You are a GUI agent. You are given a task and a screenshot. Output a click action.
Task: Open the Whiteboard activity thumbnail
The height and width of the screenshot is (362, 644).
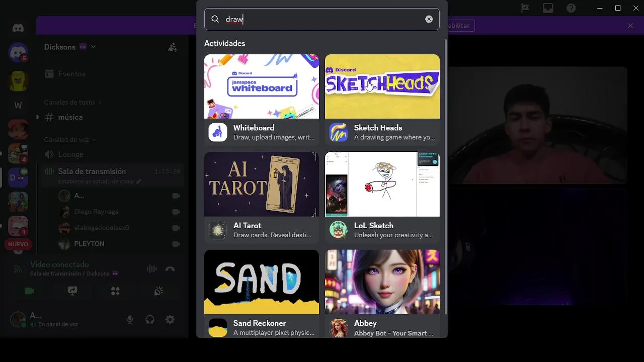point(262,86)
